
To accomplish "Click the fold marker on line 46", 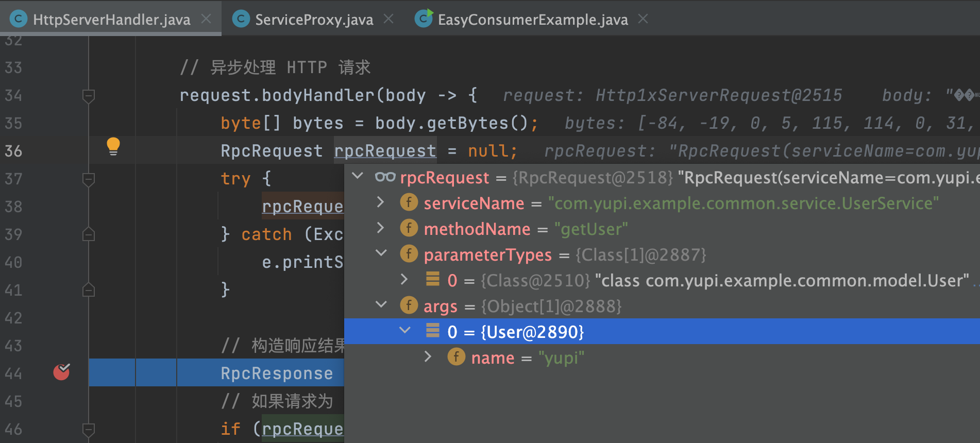I will pyautogui.click(x=89, y=429).
